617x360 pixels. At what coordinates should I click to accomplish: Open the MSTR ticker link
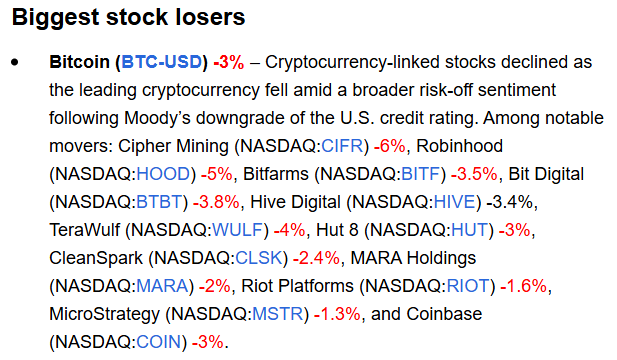coord(278,314)
